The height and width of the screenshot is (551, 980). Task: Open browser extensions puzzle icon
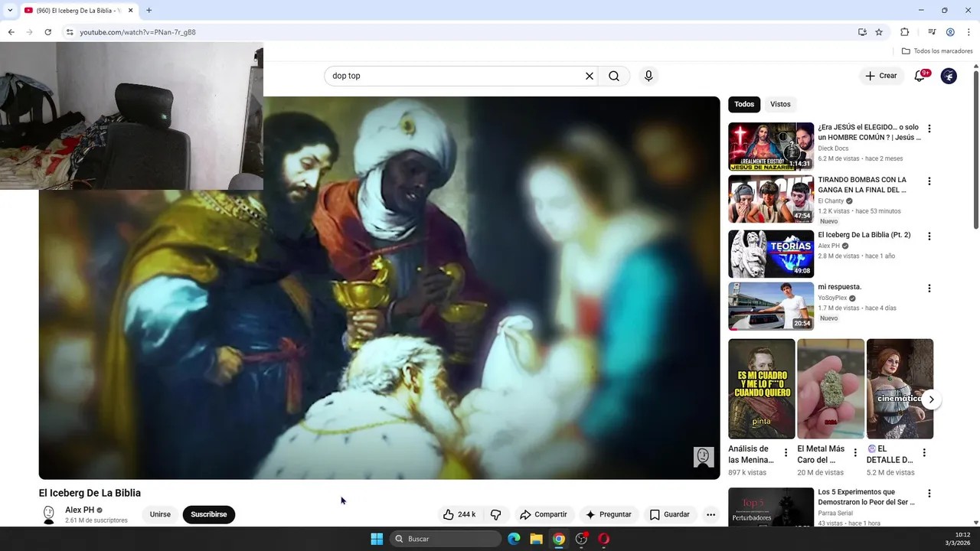(x=905, y=32)
